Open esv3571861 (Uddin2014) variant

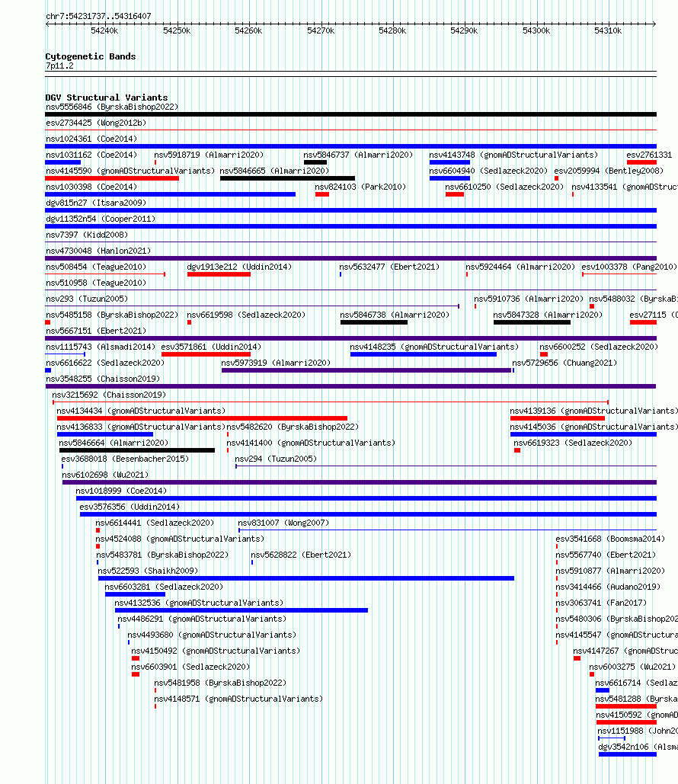tap(211, 347)
